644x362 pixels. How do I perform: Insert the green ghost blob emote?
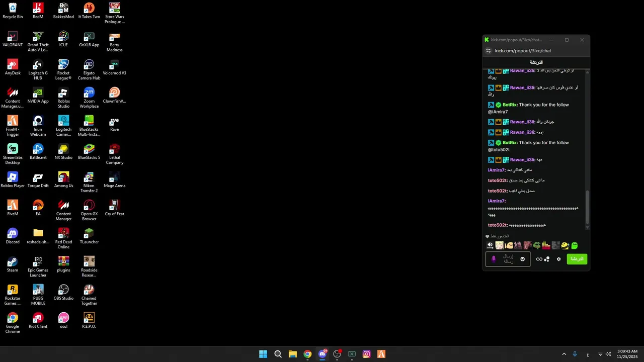(x=575, y=245)
